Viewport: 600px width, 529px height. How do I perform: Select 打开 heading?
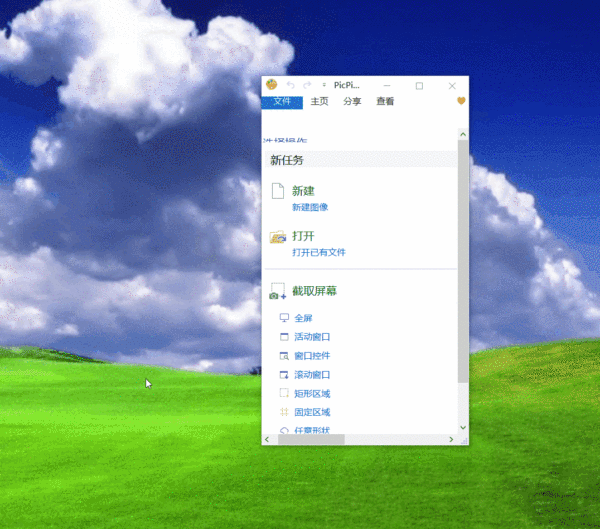coord(303,236)
